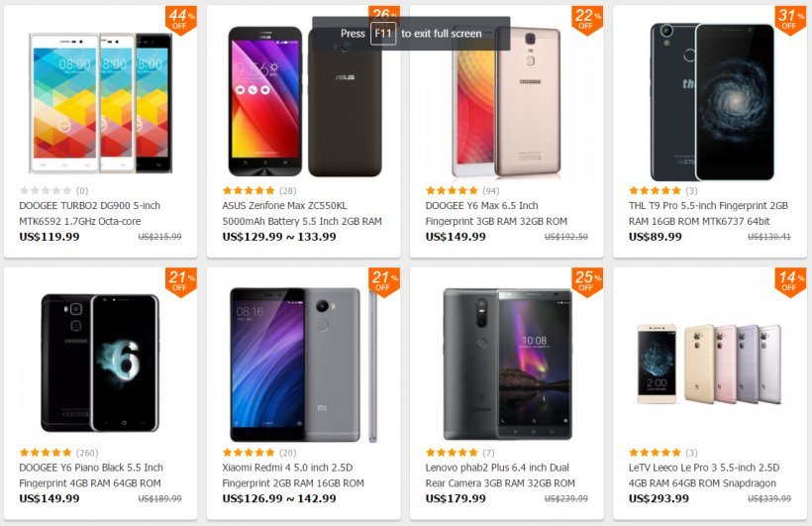Image resolution: width=812 pixels, height=526 pixels.
Task: Click the 14% OFF badge on LeTV Leeco
Action: coord(790,282)
